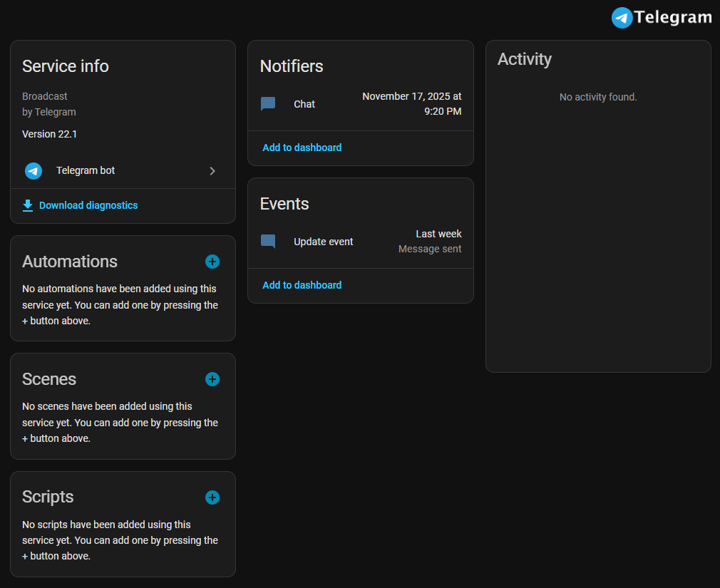The image size is (720, 588).
Task: Add Notifiers entities to dashboard
Action: point(302,148)
